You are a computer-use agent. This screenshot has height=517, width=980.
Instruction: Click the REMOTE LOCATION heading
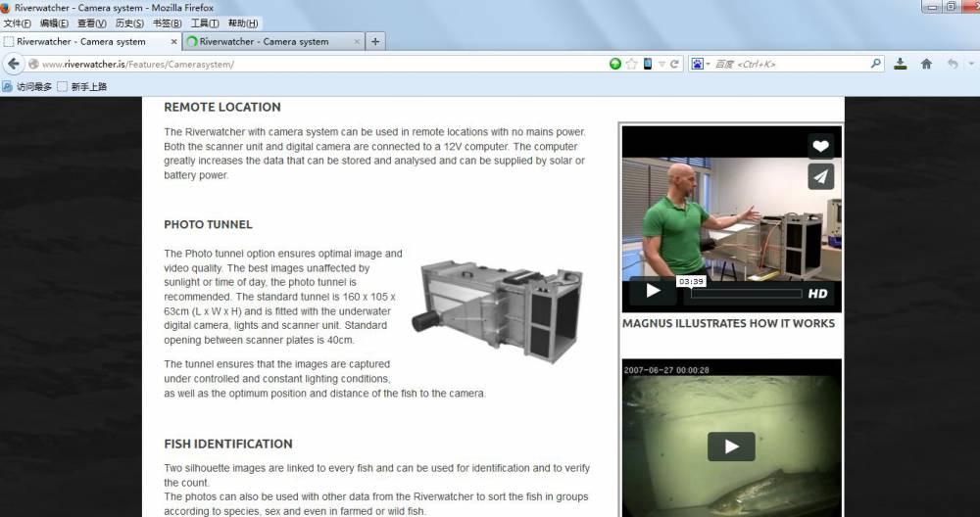coord(222,107)
